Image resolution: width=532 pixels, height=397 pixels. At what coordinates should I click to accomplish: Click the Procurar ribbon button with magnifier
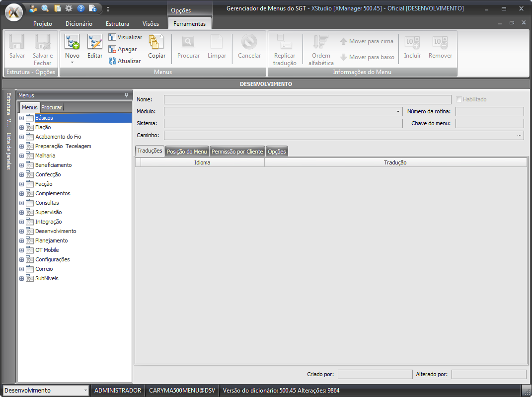tap(188, 47)
